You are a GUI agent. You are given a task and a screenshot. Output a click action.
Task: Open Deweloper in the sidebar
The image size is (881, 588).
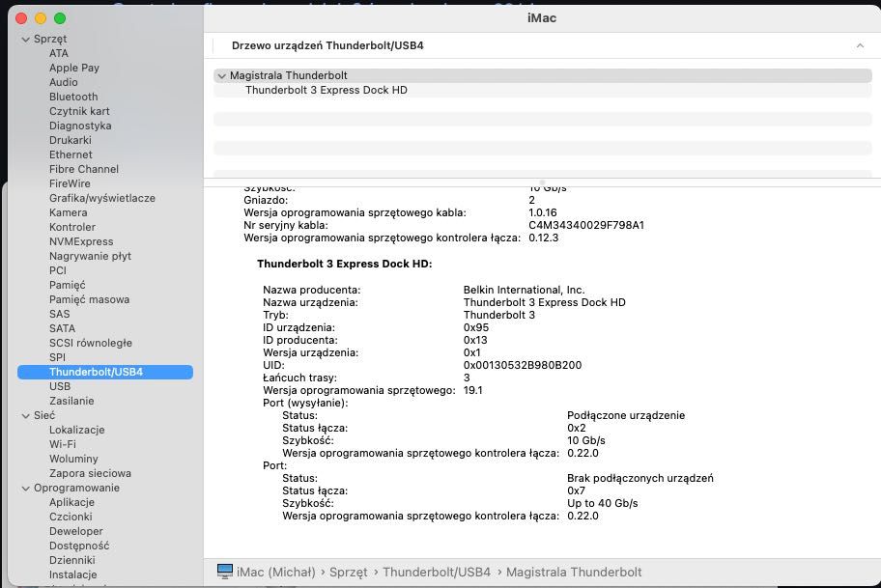[x=76, y=531]
